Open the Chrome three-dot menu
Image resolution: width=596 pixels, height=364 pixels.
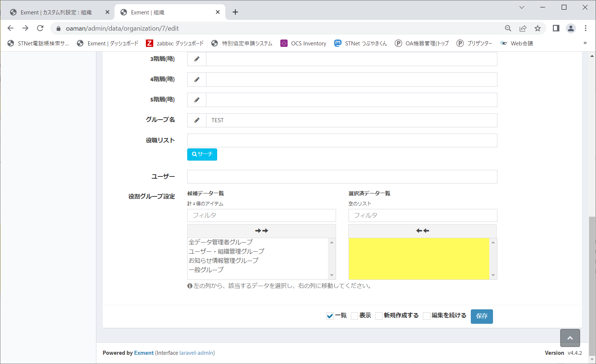pos(586,28)
